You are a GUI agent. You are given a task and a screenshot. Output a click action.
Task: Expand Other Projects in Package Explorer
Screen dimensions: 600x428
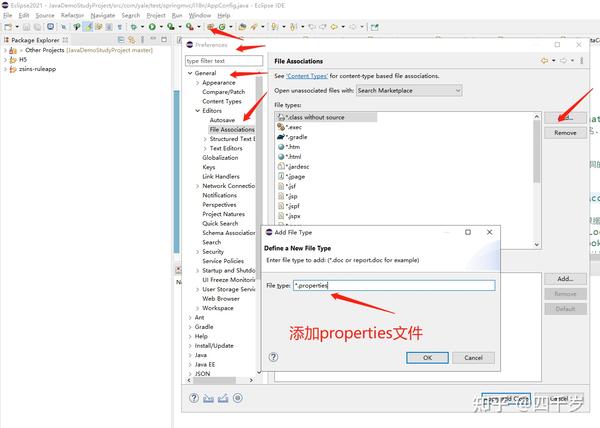(5, 50)
